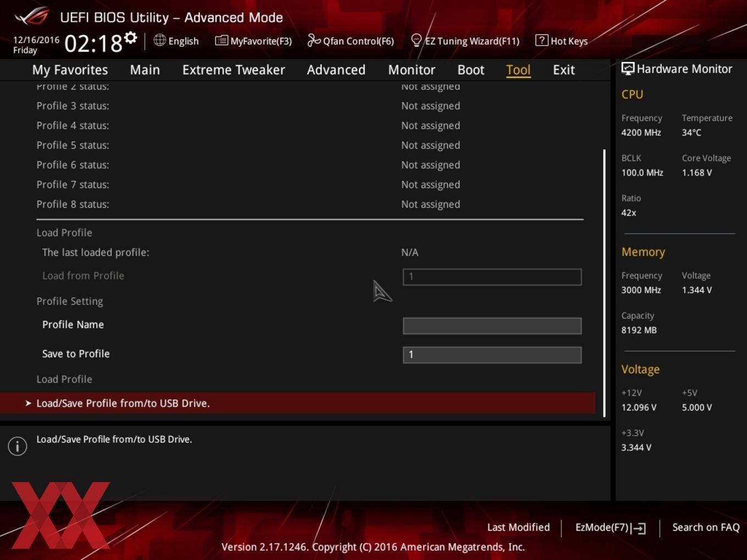Open the Extreme Tweaker tab
747x560 pixels.
[233, 70]
